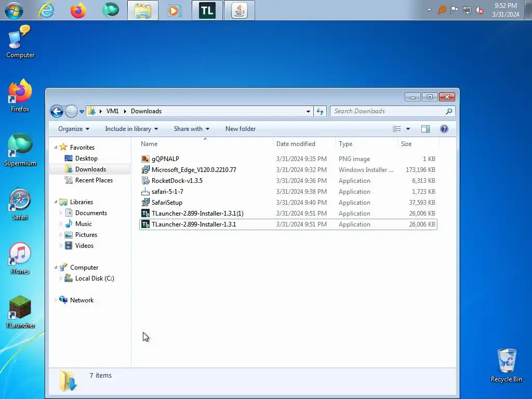Click the Show desktop strip beside the clock

tap(528, 10)
